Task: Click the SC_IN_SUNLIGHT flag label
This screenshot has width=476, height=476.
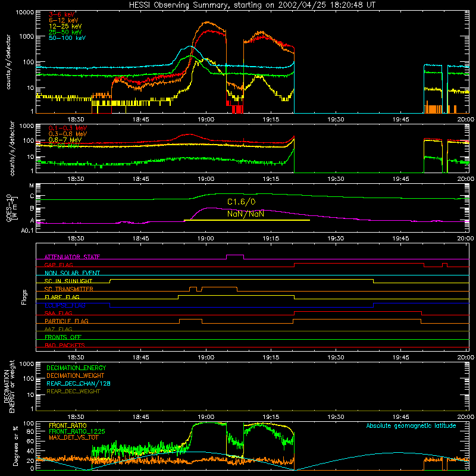Action: coord(68,281)
